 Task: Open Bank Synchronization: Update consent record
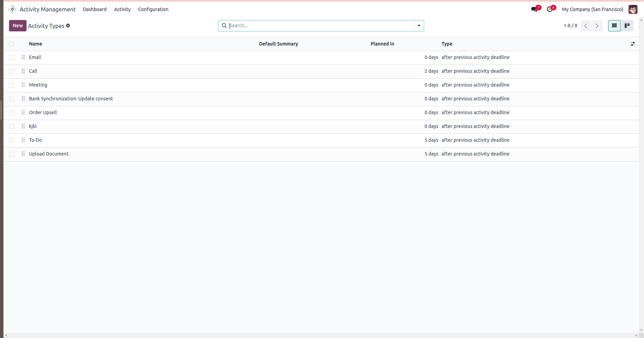click(71, 99)
